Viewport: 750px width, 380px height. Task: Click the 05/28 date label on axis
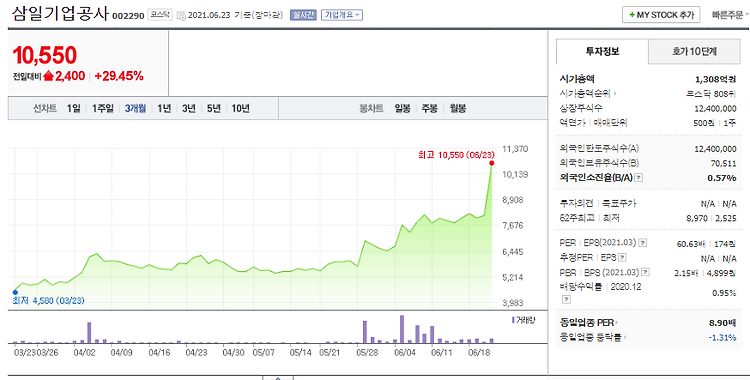pos(367,353)
